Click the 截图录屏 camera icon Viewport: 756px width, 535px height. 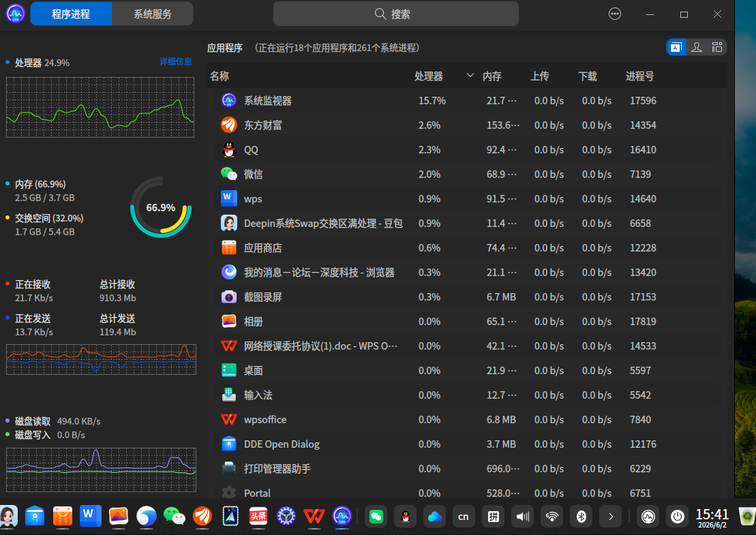[x=229, y=297]
